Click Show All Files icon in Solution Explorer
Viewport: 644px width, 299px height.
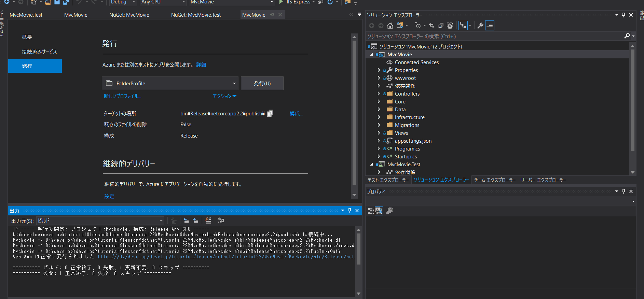pos(450,26)
